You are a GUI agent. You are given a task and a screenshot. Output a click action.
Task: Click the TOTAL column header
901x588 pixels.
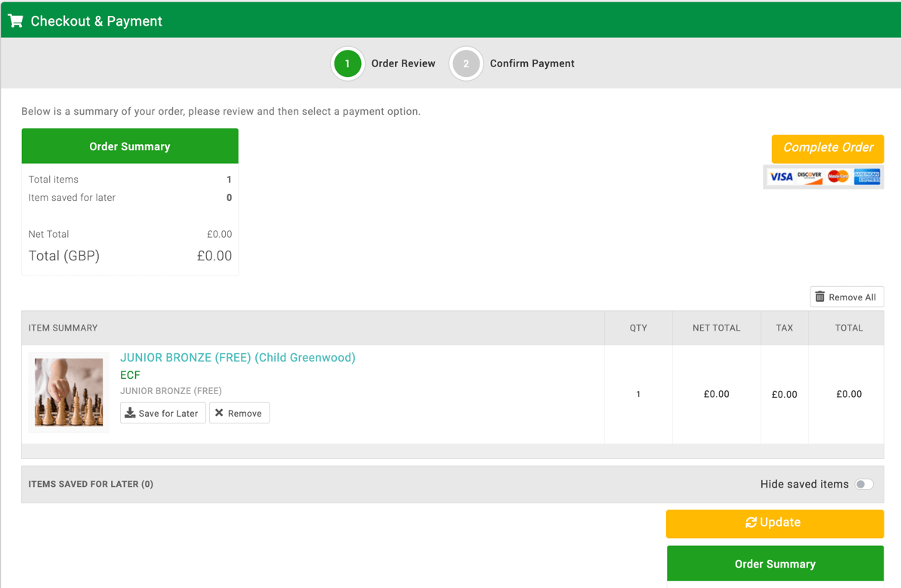pyautogui.click(x=849, y=328)
